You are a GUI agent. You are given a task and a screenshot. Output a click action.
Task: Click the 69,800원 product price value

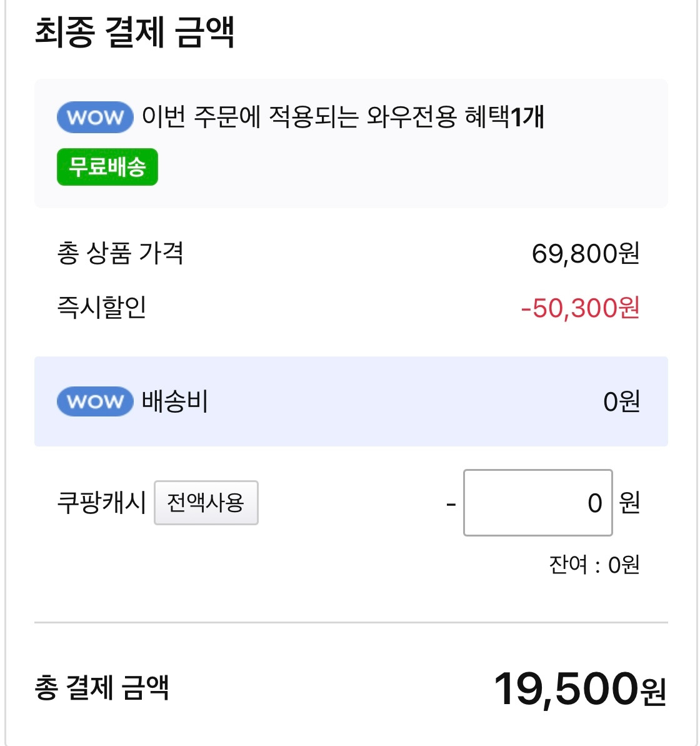585,253
